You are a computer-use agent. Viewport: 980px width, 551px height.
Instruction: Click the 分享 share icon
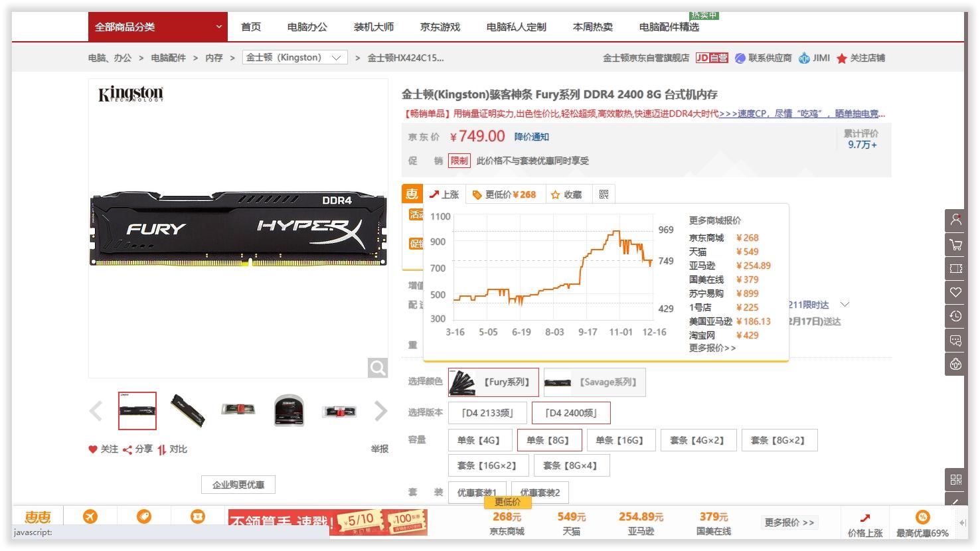pyautogui.click(x=127, y=449)
